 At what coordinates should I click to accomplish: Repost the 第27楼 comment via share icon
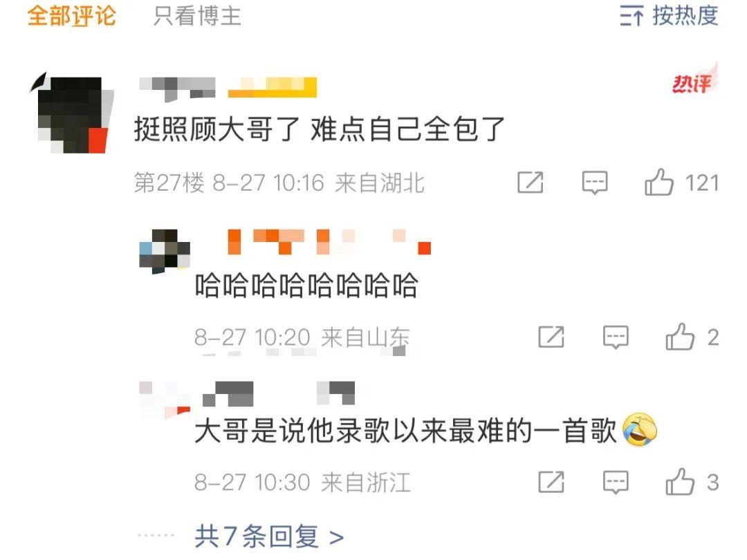[531, 183]
